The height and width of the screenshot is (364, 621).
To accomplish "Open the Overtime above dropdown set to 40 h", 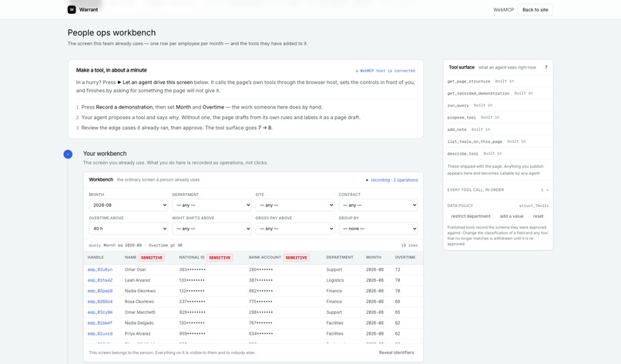I will coord(129,229).
